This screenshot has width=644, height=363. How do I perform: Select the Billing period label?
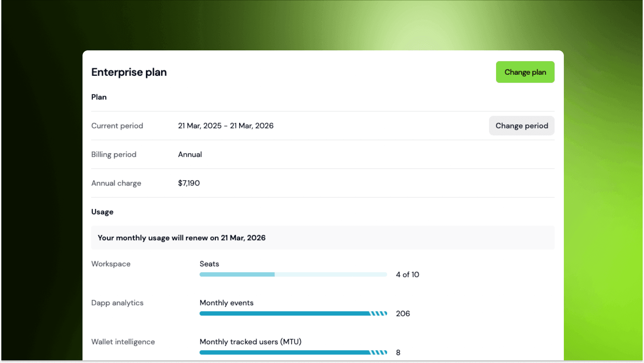[114, 154]
